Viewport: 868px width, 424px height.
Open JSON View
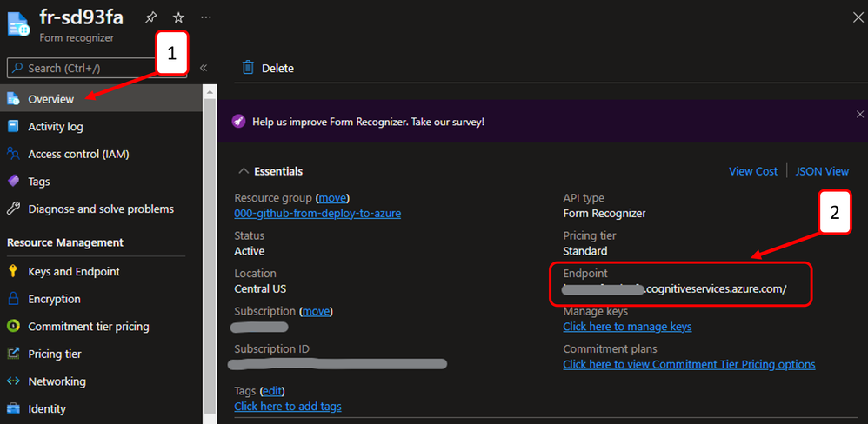pyautogui.click(x=822, y=171)
